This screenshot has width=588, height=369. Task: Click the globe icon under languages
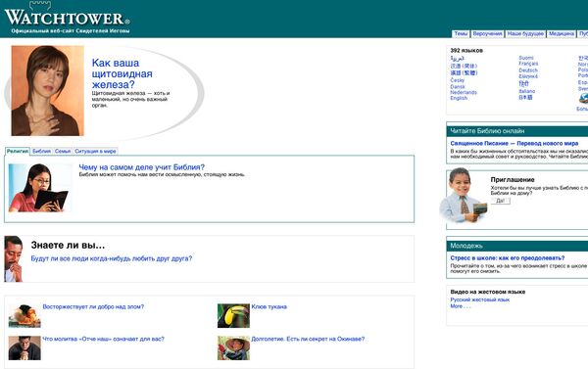click(x=584, y=99)
